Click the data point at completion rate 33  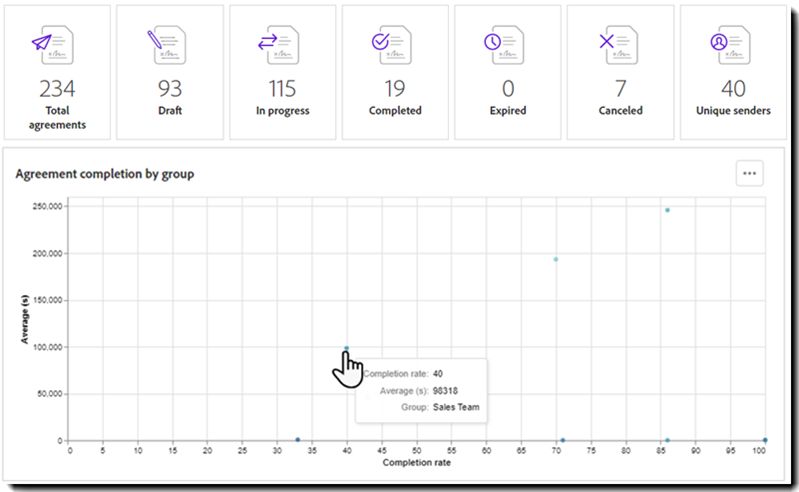click(x=298, y=440)
